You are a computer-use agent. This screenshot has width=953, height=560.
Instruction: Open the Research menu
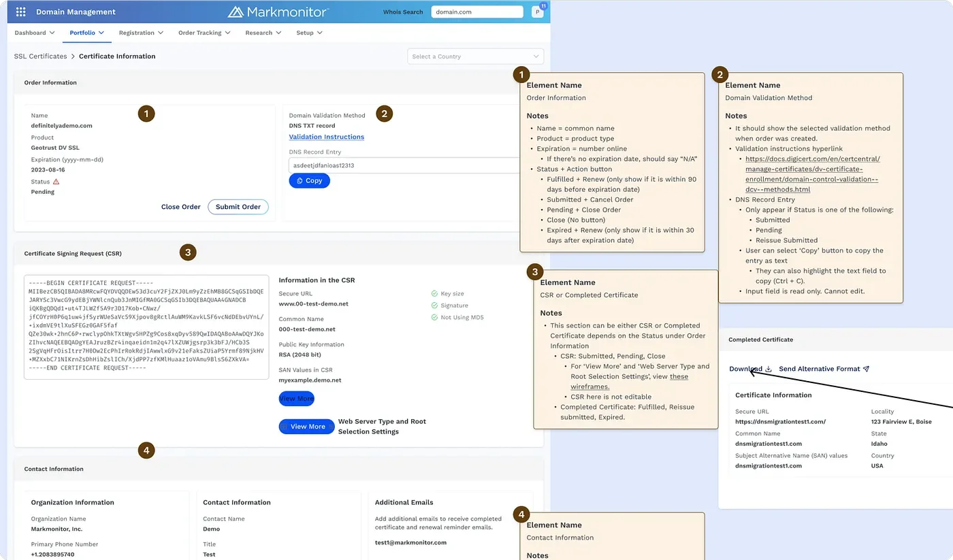(x=263, y=33)
